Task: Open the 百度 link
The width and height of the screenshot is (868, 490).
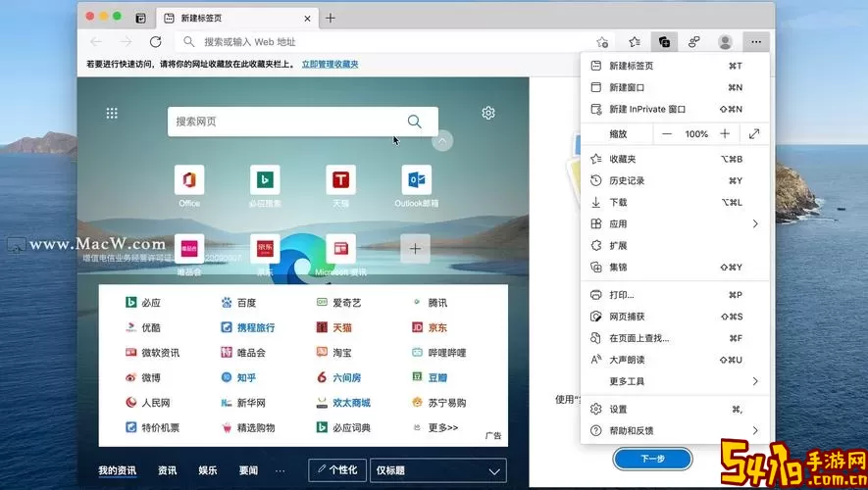Action: point(238,303)
